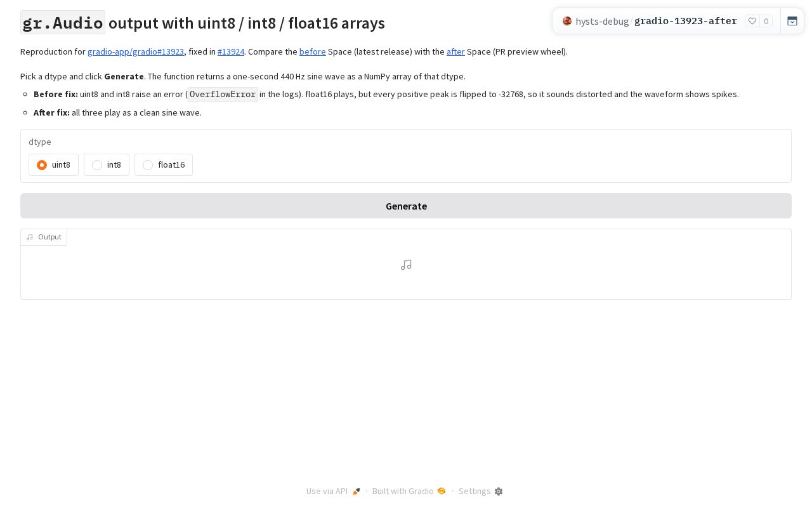
Task: Toggle the Space header panel icon
Action: click(x=792, y=21)
